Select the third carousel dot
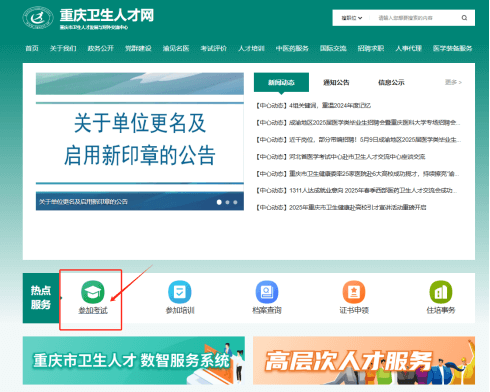Screen dimensions: 490x392 click(235, 202)
